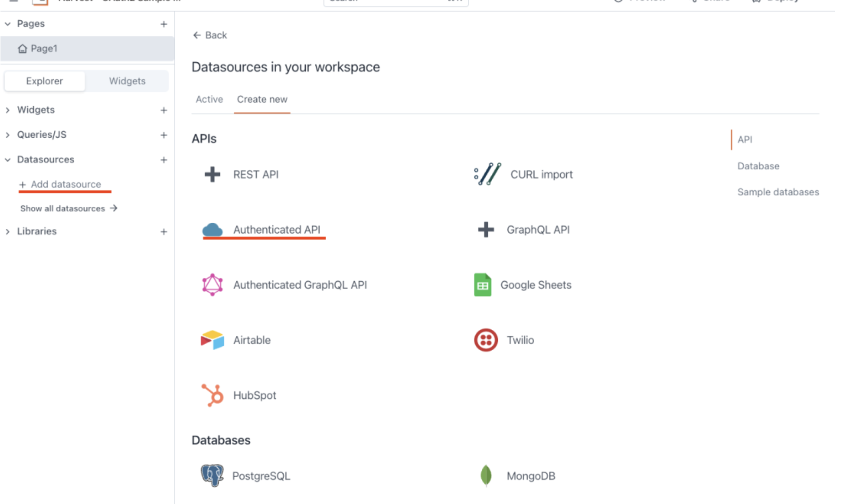Choose the Airtable logo icon

pos(212,340)
